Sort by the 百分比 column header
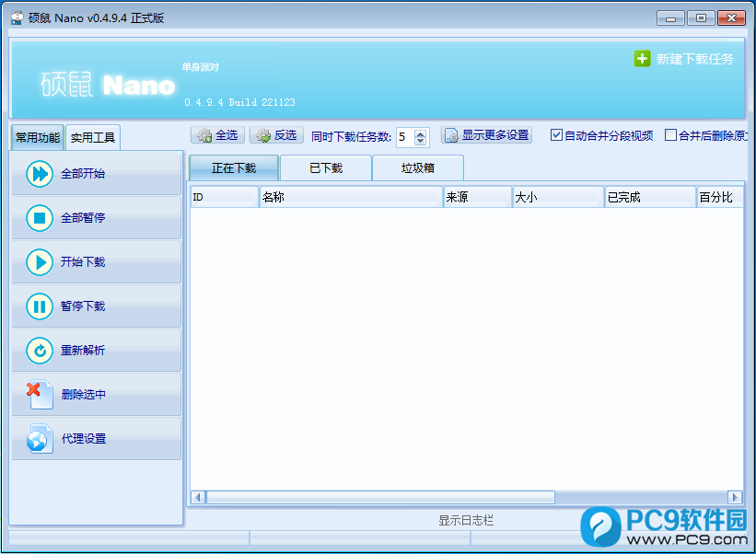 pos(720,197)
